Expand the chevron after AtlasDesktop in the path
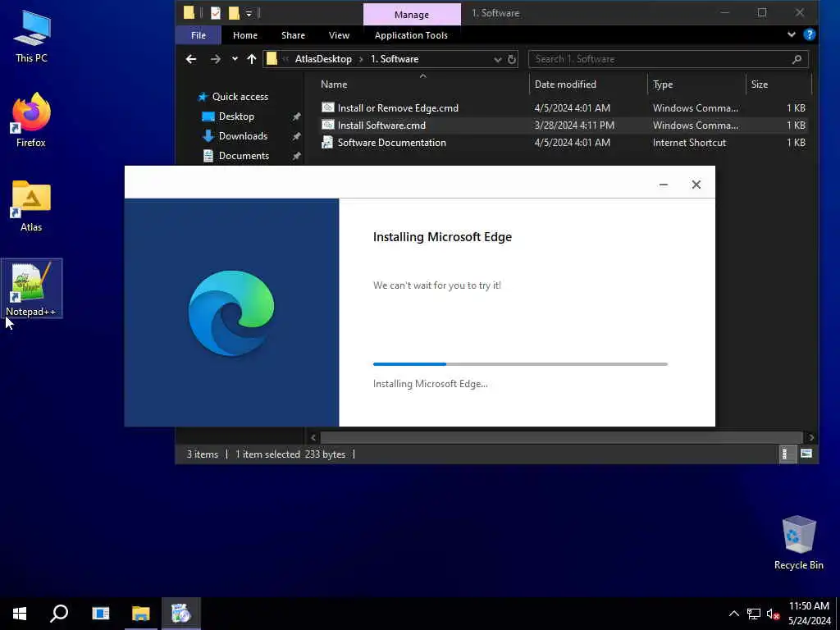The image size is (840, 630). pyautogui.click(x=361, y=59)
